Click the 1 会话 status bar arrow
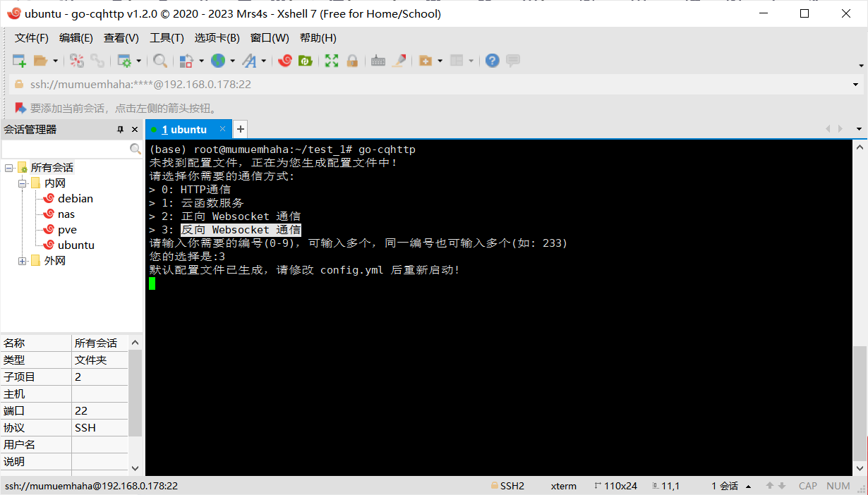The width and height of the screenshot is (868, 495). [x=749, y=487]
